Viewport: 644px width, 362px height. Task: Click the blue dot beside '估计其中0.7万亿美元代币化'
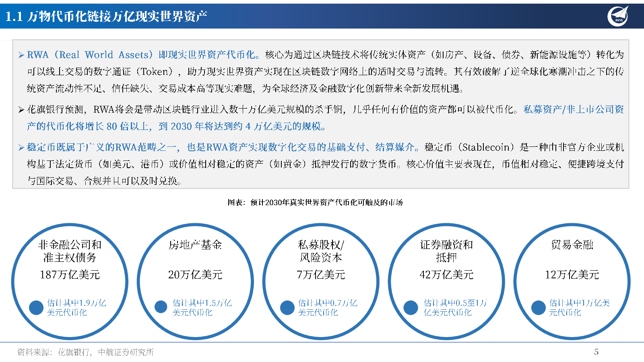(287, 308)
